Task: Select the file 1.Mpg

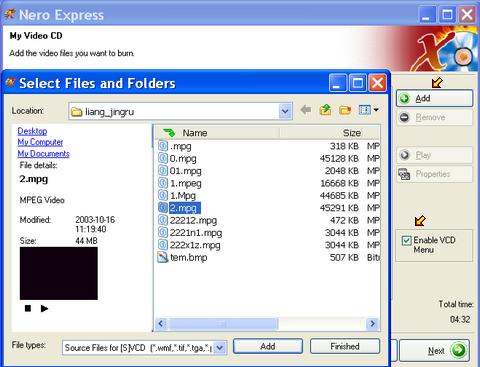Action: pos(183,195)
